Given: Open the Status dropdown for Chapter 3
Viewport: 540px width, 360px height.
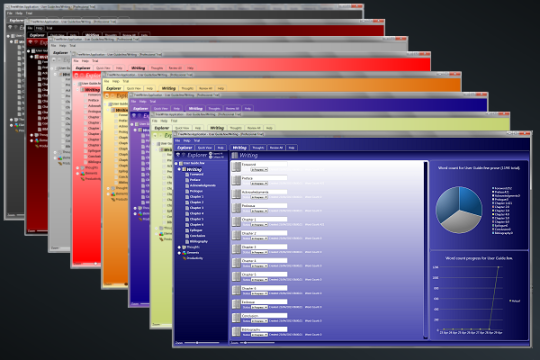Looking at the screenshot, I should (259, 252).
